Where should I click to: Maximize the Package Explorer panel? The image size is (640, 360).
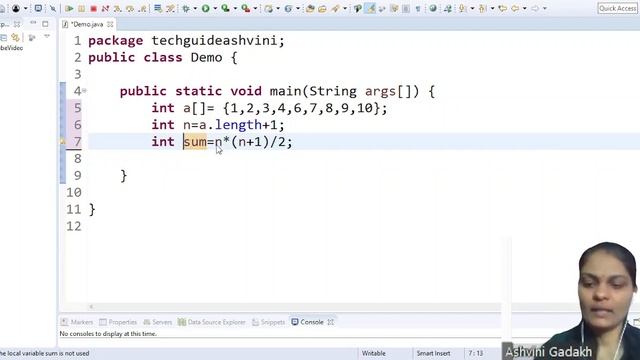click(45, 24)
